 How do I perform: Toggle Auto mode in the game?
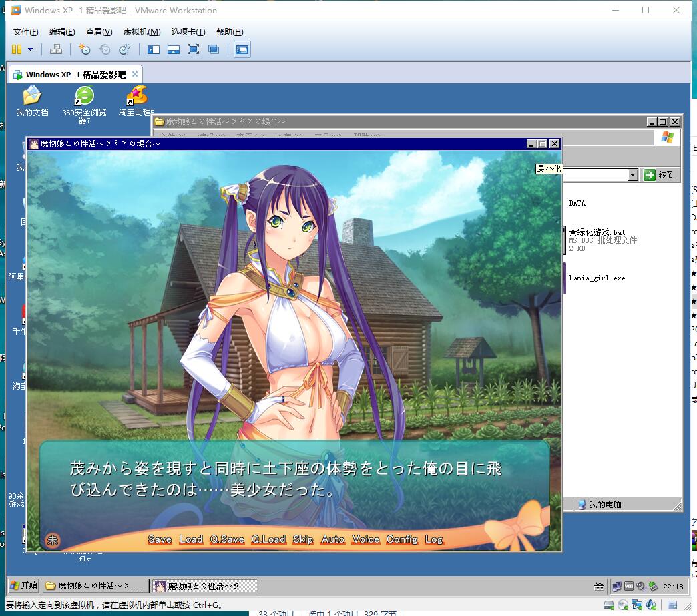click(x=333, y=539)
